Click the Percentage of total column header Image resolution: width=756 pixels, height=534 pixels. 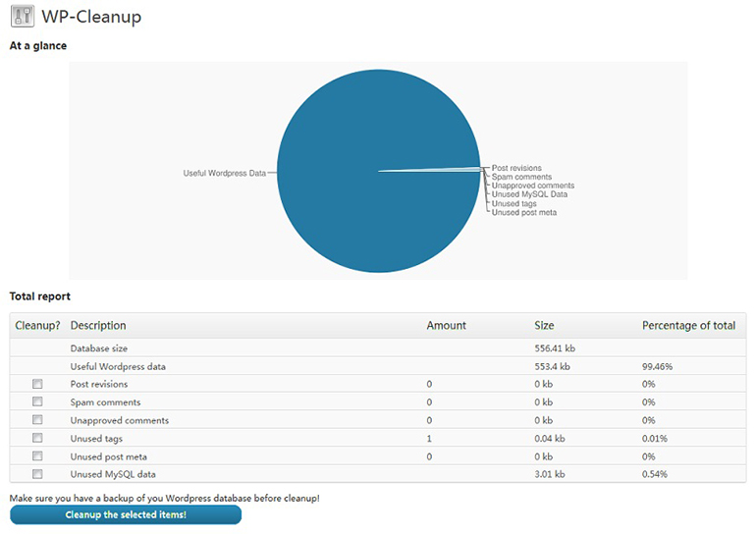pos(688,325)
